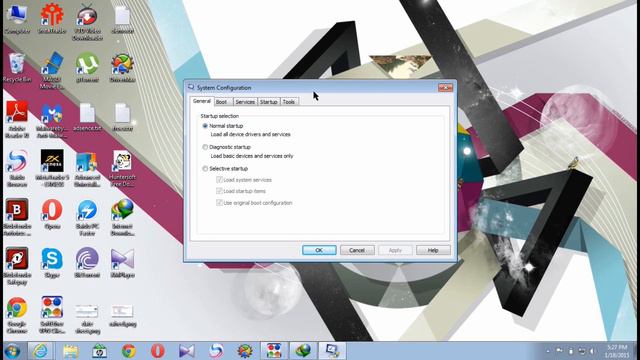
Task: Select Internet Download Manager desktop shortcut
Action: coord(122,217)
